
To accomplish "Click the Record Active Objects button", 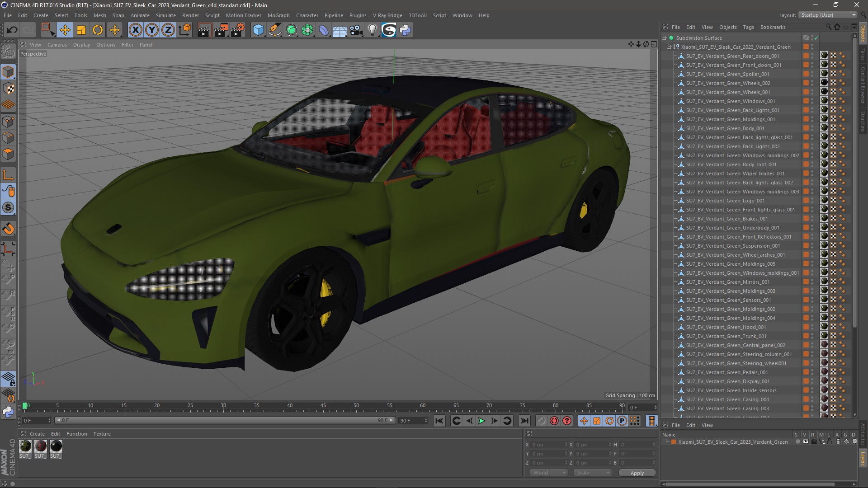I will [541, 421].
